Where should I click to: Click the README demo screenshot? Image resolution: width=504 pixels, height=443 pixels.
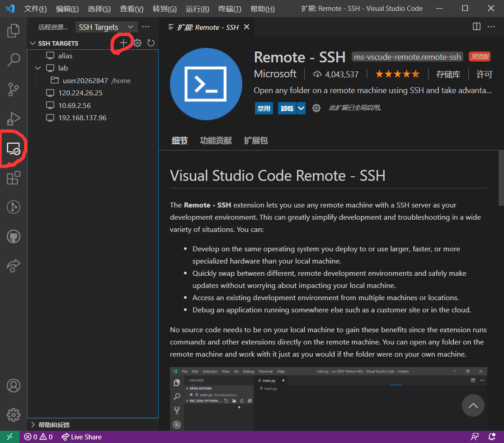pos(329,399)
